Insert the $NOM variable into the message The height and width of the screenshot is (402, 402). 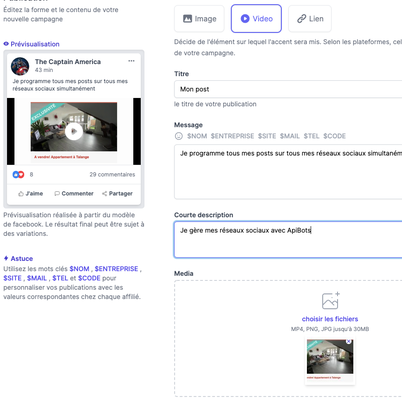(197, 136)
